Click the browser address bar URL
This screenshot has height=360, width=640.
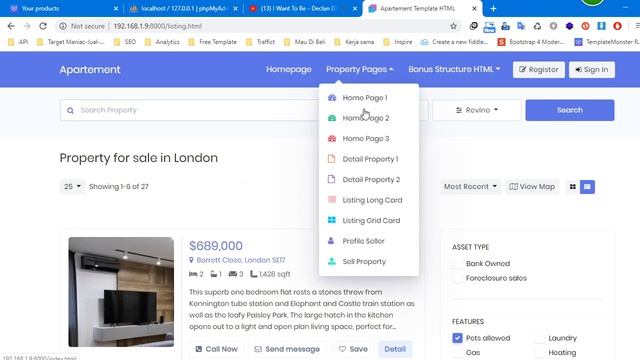pos(157,26)
